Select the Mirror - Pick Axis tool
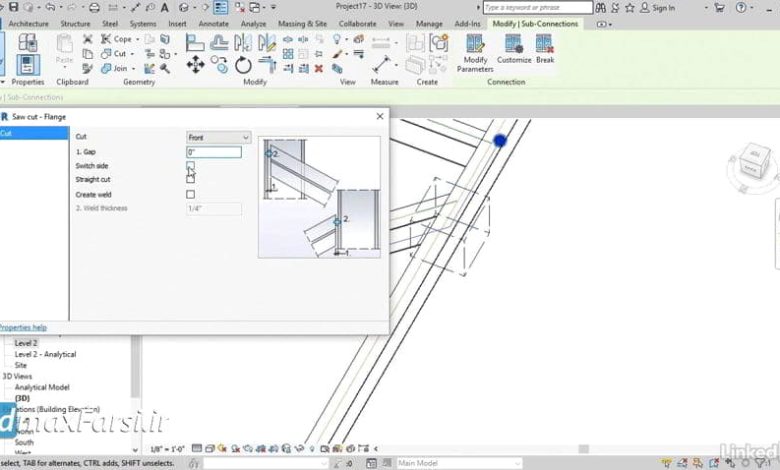This screenshot has width=780, height=470. pyautogui.click(x=243, y=43)
